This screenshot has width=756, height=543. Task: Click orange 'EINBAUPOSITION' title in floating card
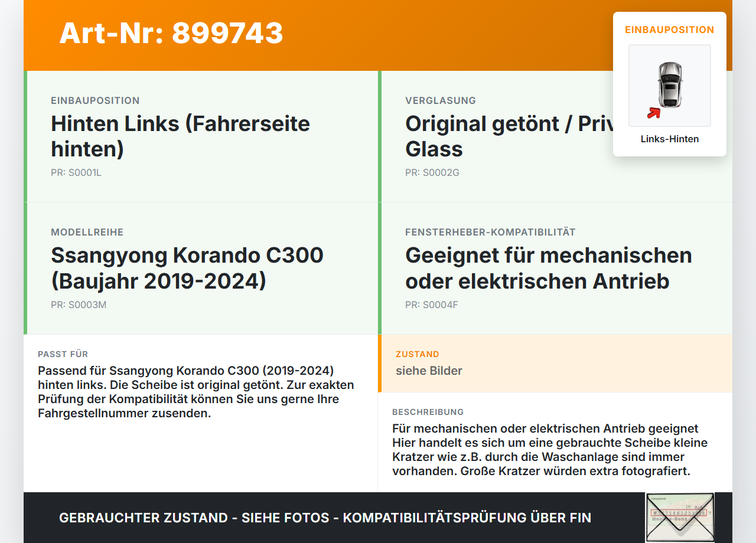pos(670,30)
